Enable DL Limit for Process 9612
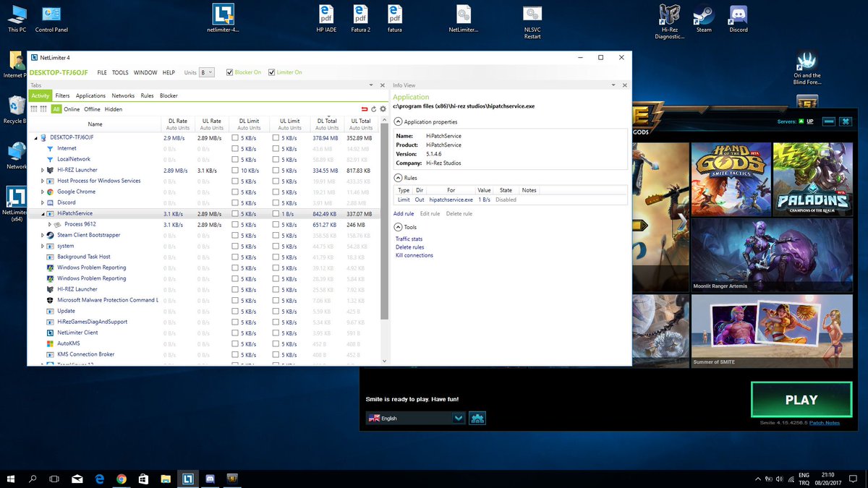868x488 pixels. [235, 224]
